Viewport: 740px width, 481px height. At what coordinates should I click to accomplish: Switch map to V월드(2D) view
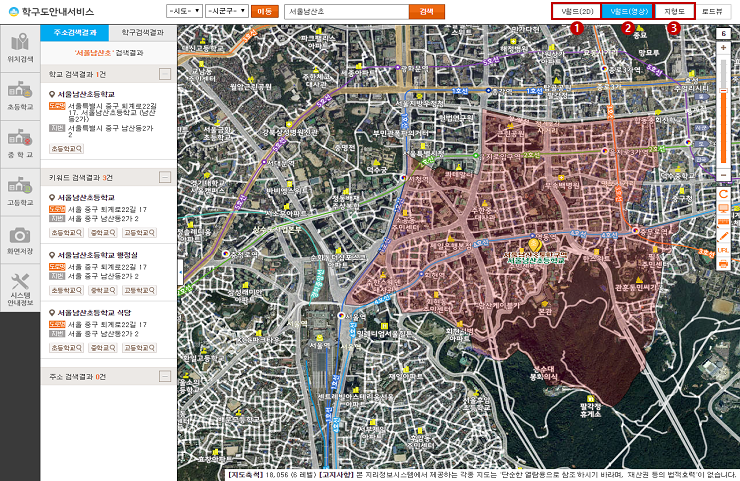pos(577,11)
